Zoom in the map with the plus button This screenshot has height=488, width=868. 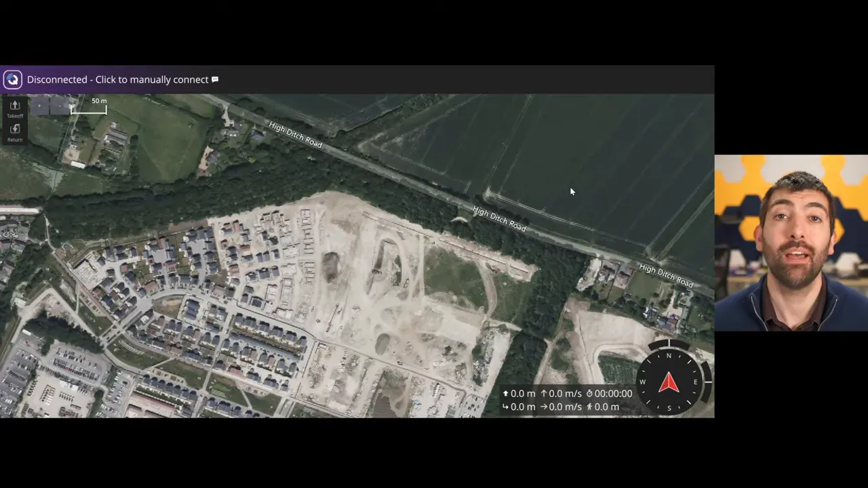click(40, 105)
